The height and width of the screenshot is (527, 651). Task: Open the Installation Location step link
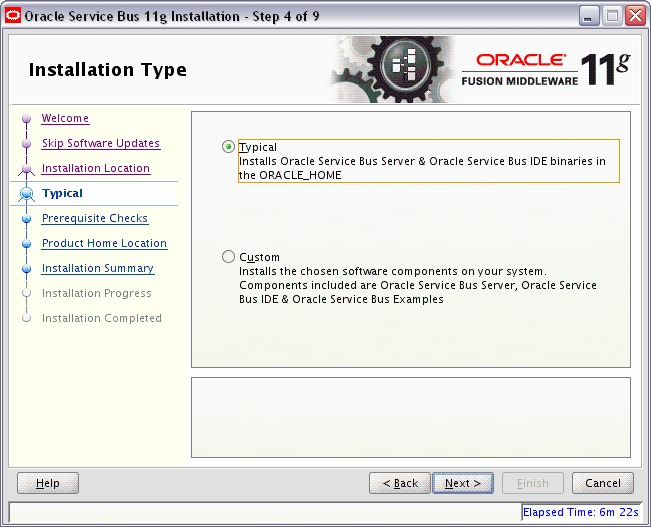(96, 168)
